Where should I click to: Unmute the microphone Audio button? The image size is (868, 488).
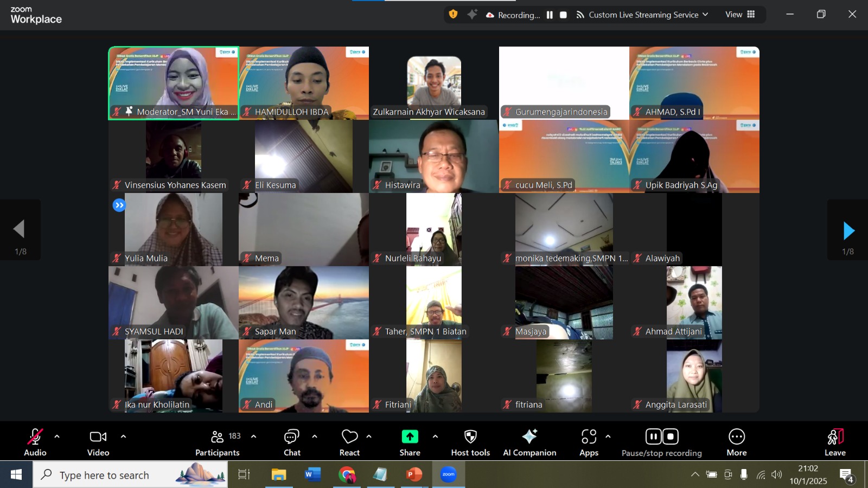point(35,442)
